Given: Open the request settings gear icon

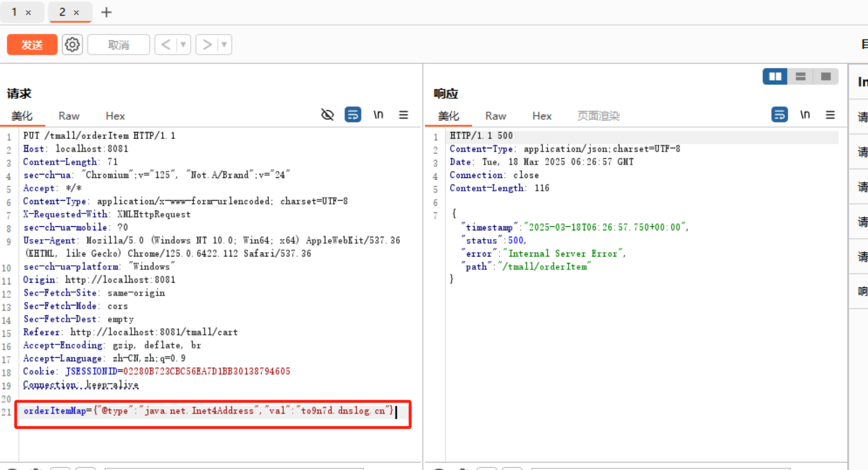Looking at the screenshot, I should coord(72,45).
